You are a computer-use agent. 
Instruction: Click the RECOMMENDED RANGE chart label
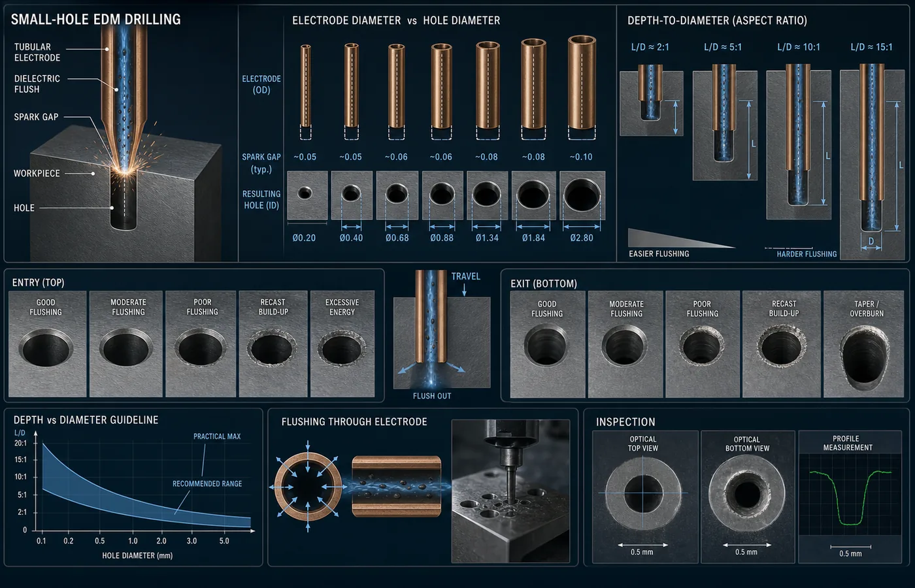coord(207,484)
